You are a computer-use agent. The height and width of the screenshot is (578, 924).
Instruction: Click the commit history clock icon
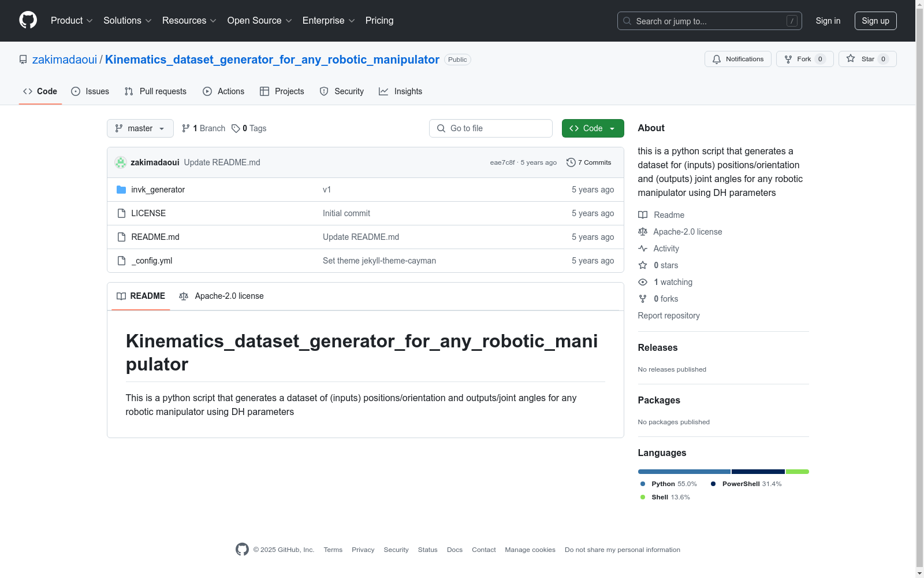[x=571, y=162]
